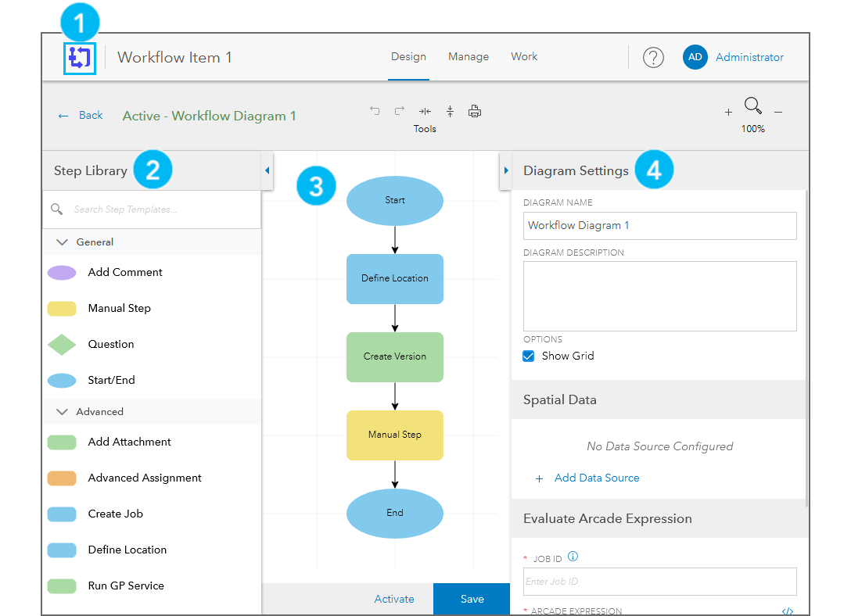The width and height of the screenshot is (851, 616).
Task: Click the Workflow Manager app logo icon
Action: coord(79,58)
